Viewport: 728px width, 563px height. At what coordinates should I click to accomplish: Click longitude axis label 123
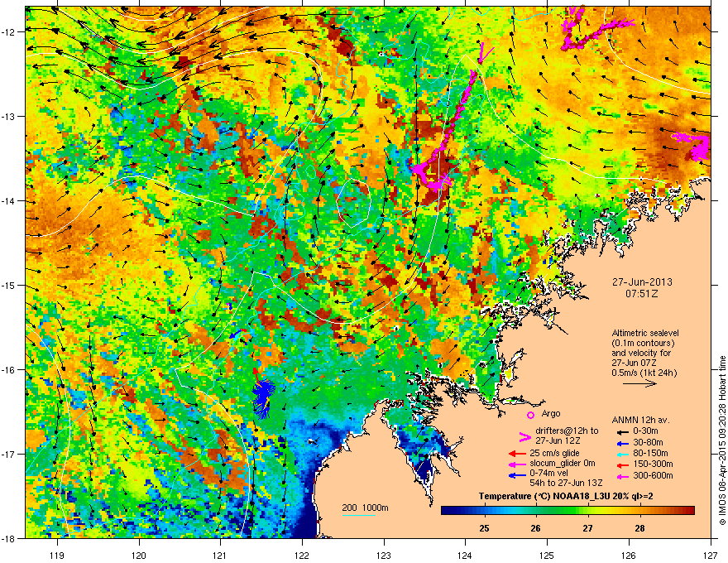384,555
